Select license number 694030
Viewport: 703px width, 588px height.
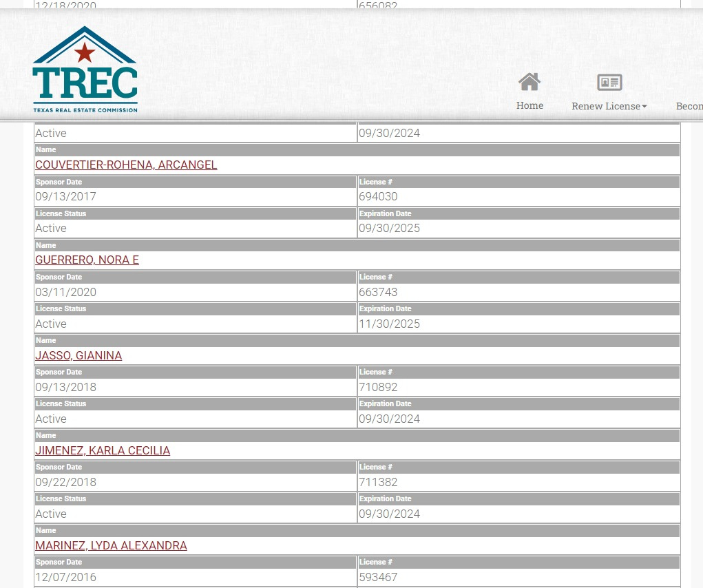tap(378, 196)
